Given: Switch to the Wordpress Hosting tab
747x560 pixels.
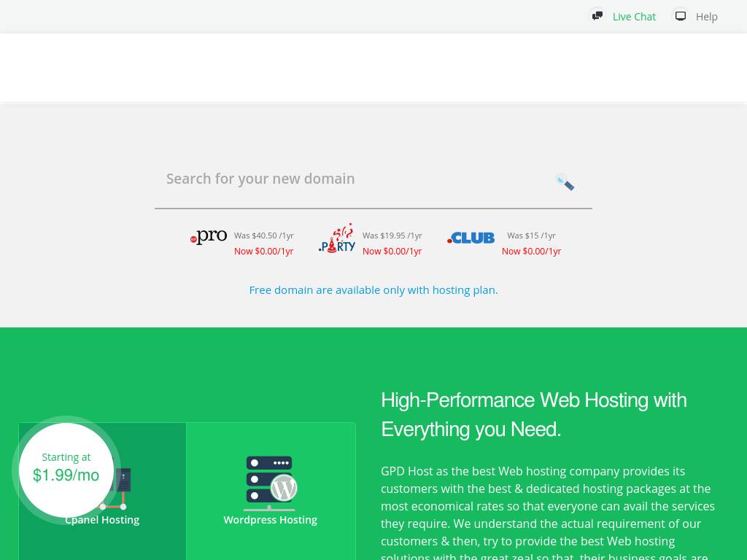Looking at the screenshot, I should (270, 520).
